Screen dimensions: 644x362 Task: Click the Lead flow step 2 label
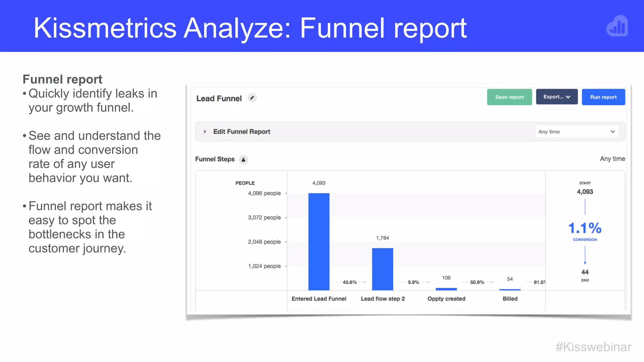[383, 299]
